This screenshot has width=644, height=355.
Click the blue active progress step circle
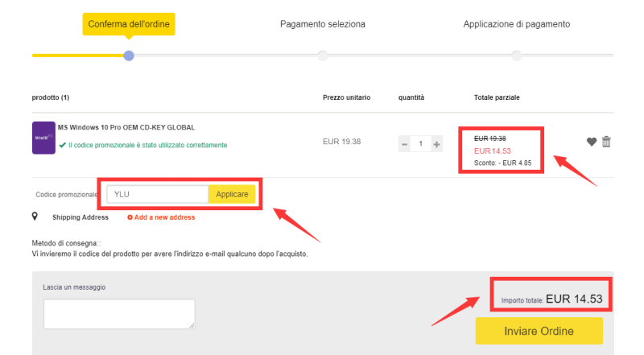point(129,56)
